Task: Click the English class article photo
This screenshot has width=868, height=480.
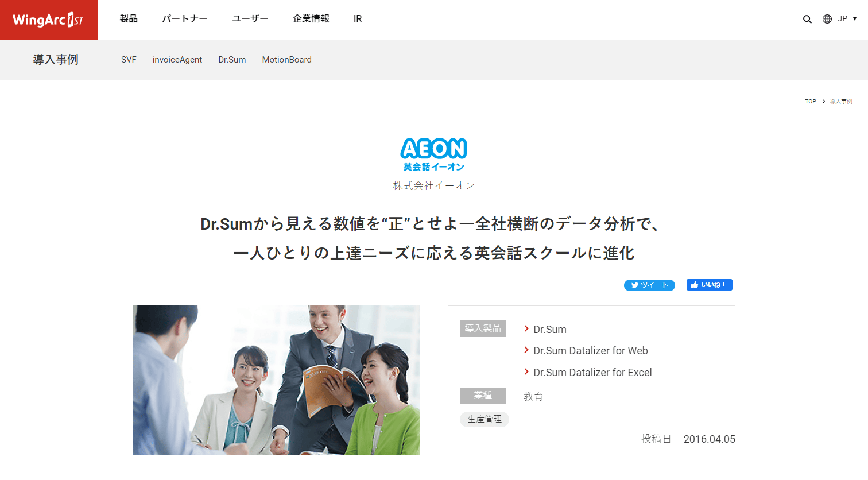Action: click(x=276, y=380)
